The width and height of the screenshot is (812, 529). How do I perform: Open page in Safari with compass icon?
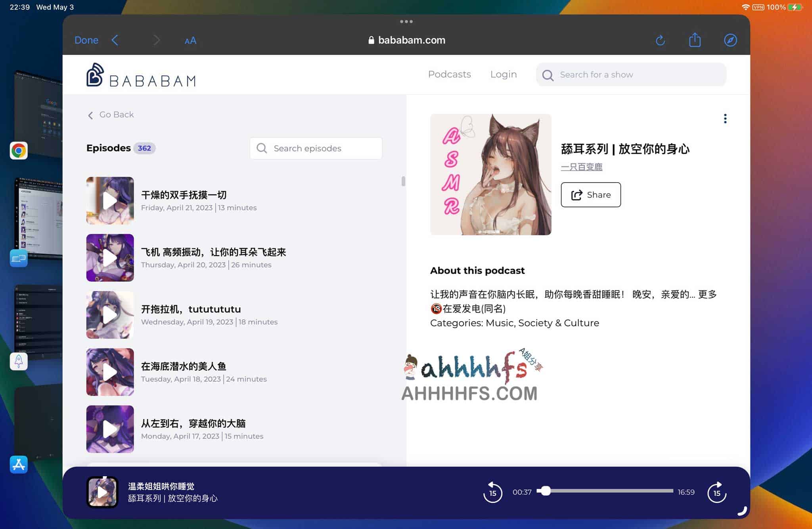(x=730, y=40)
